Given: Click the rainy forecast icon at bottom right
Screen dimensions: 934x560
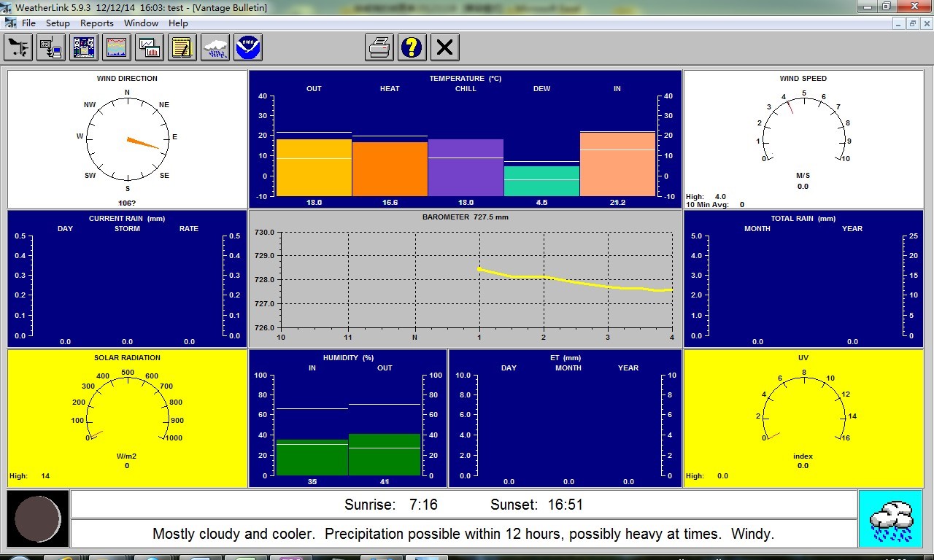Looking at the screenshot, I should 891,518.
